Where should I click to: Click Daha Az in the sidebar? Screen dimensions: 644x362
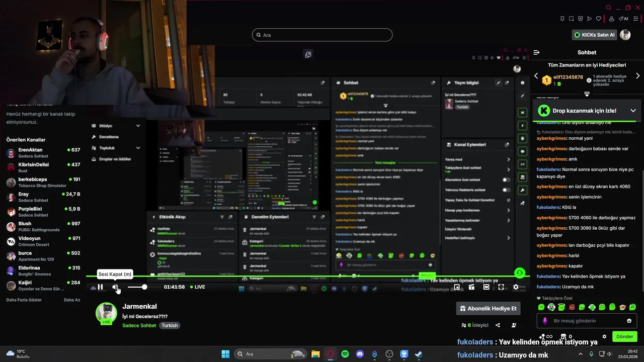(72, 300)
